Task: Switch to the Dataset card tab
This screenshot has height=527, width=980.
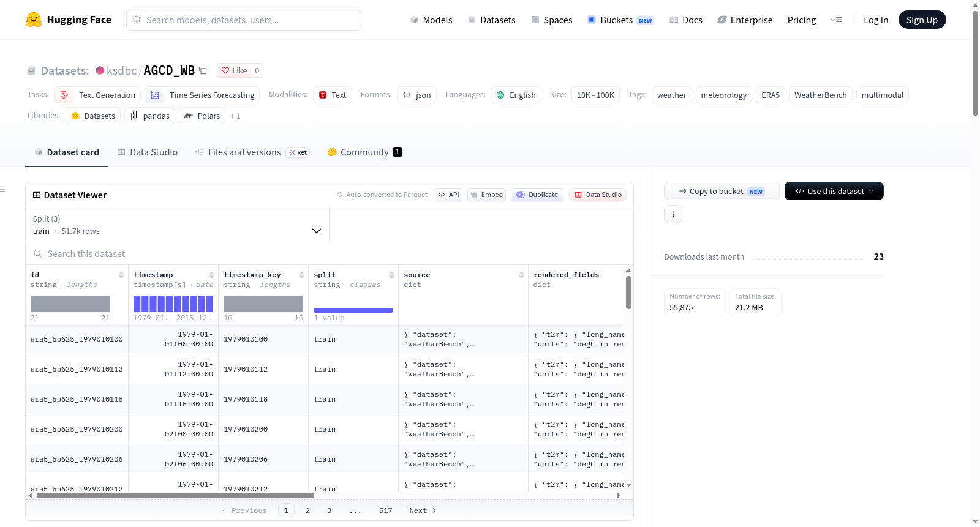Action: pos(67,152)
